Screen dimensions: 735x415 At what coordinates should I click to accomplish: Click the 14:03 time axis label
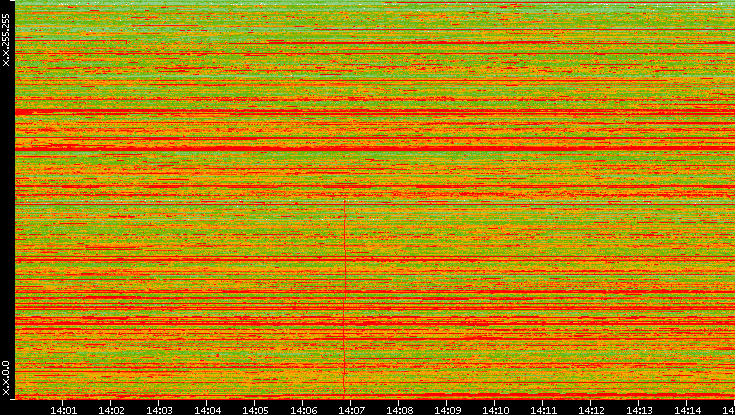pyautogui.click(x=159, y=410)
